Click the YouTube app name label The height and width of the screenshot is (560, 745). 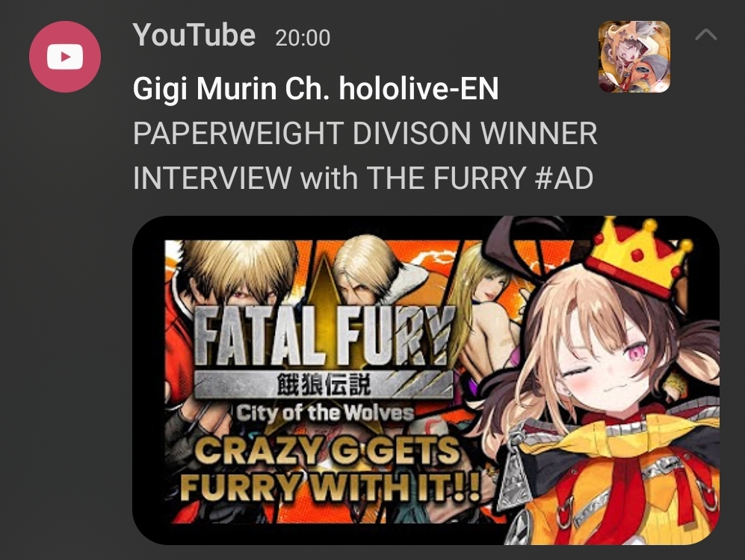pyautogui.click(x=194, y=36)
